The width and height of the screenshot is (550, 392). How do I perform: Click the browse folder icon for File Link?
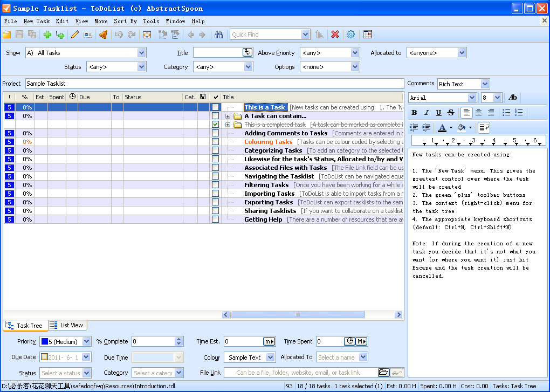coord(383,373)
